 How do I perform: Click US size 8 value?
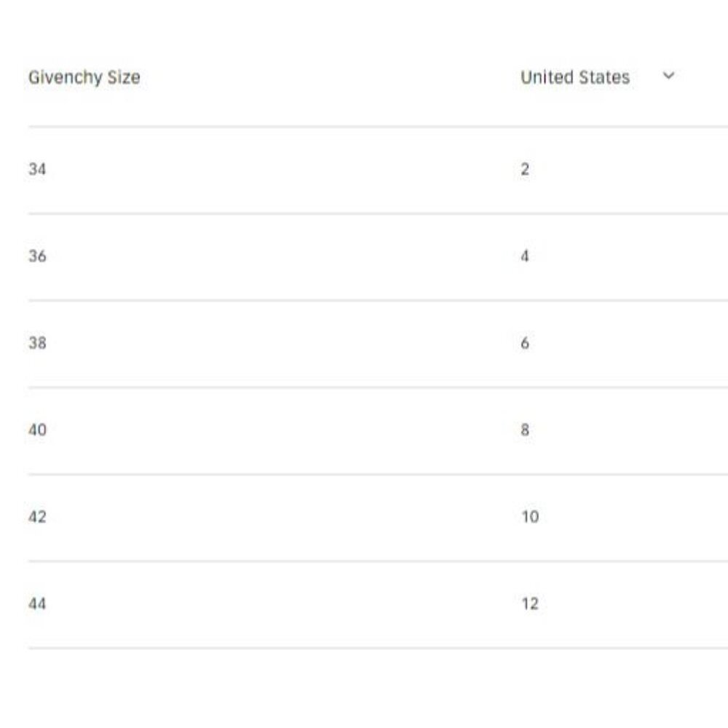[525, 430]
